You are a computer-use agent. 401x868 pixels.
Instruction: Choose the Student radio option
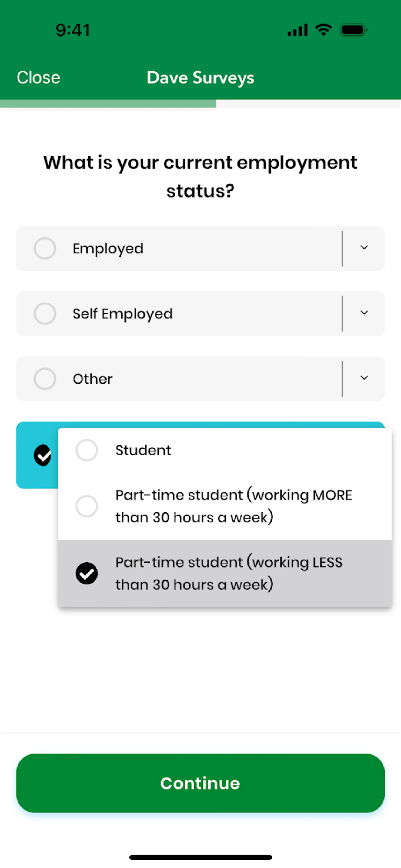pos(87,450)
